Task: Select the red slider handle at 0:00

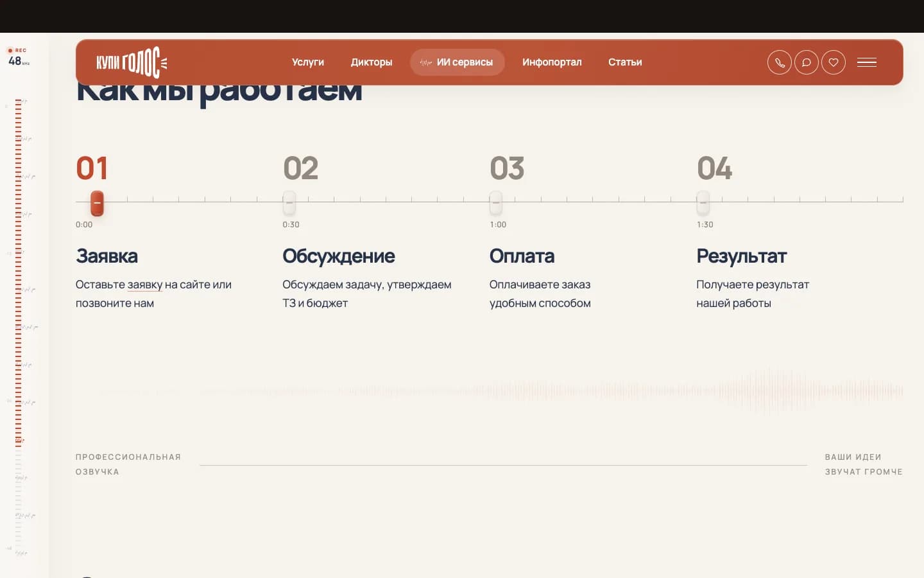Action: coord(97,204)
